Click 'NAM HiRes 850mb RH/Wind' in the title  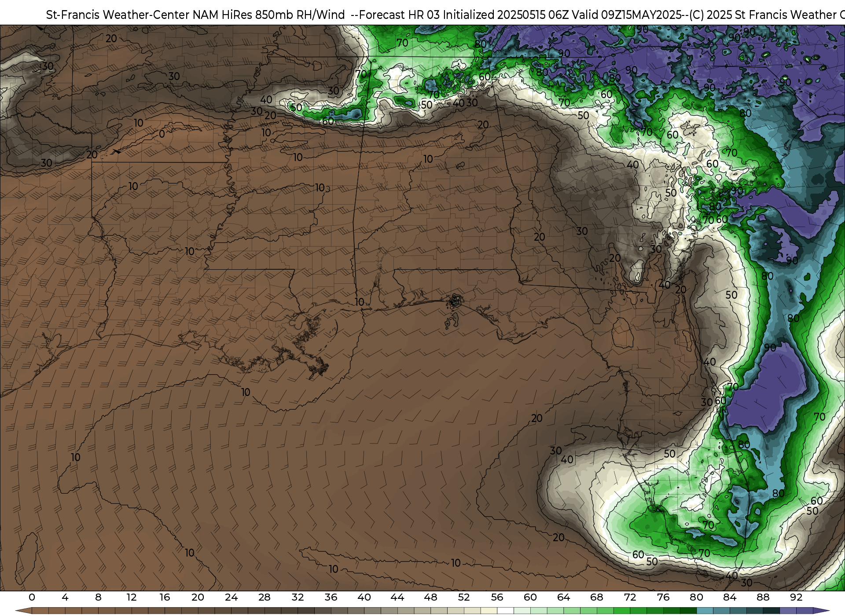coord(269,15)
